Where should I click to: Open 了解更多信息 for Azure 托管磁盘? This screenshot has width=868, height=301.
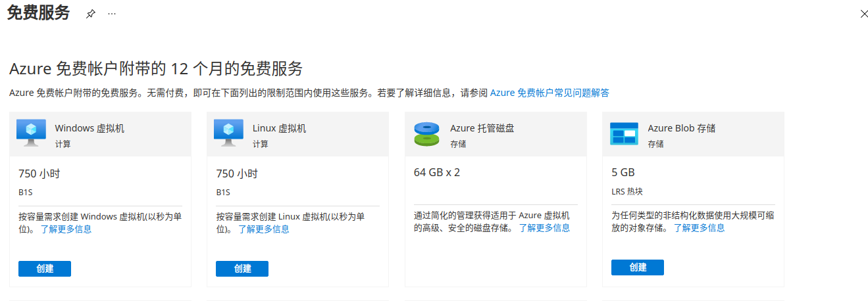(x=544, y=228)
